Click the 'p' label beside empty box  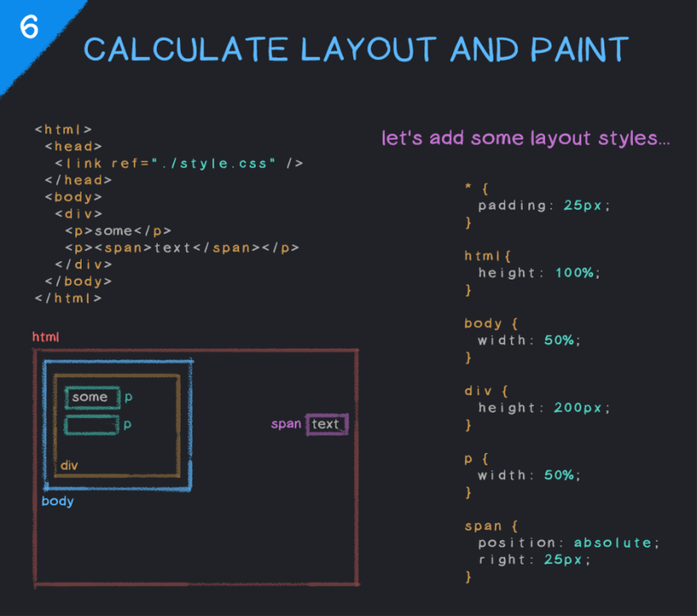click(x=128, y=425)
